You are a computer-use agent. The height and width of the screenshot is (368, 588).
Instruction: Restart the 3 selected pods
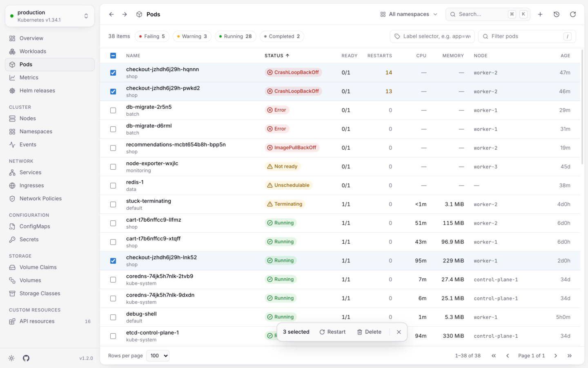point(332,332)
